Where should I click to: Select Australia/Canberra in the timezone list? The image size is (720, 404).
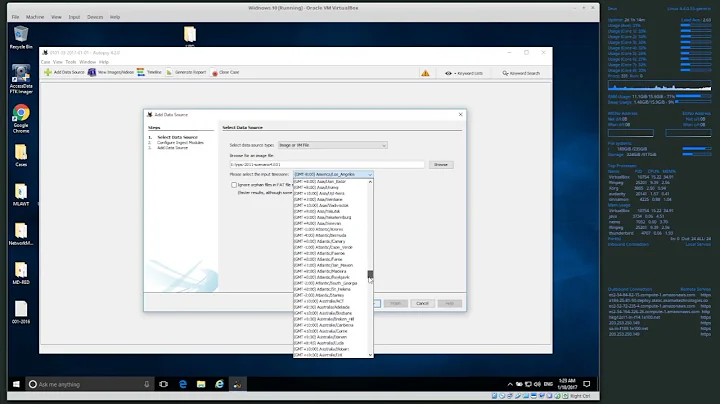pos(330,325)
